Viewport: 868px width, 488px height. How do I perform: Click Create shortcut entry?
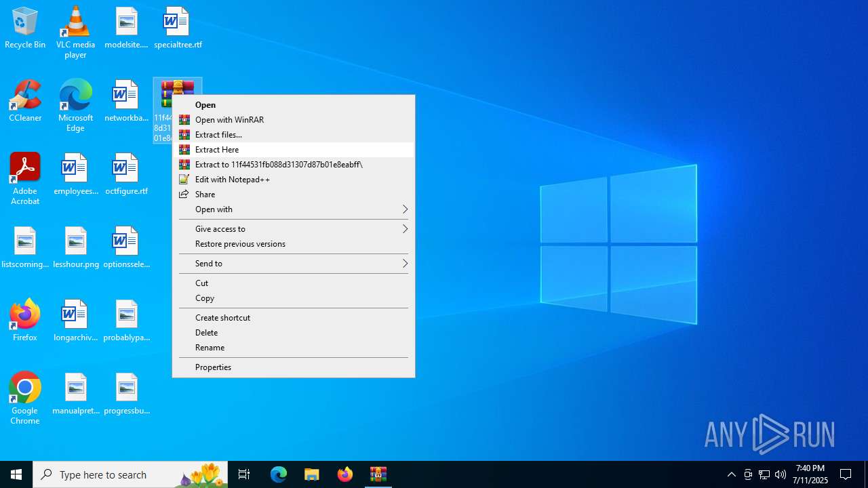293,318
